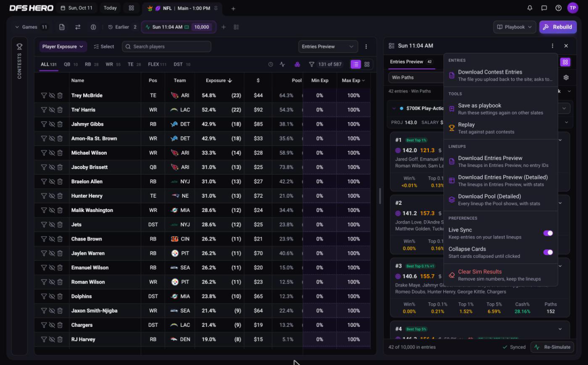Switch to the WR position tab
Viewport: 588px width, 365px height.
[113, 64]
